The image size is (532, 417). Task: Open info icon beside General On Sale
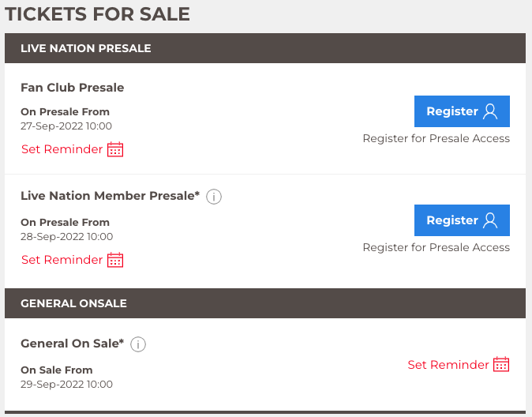click(138, 344)
